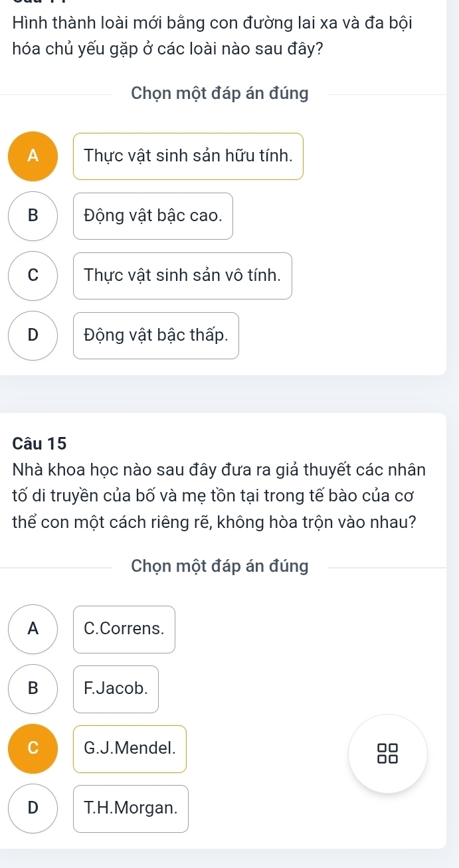459x868 pixels.
Task: Click answer box 'Động vật bậc cao.'
Action: [x=153, y=216]
